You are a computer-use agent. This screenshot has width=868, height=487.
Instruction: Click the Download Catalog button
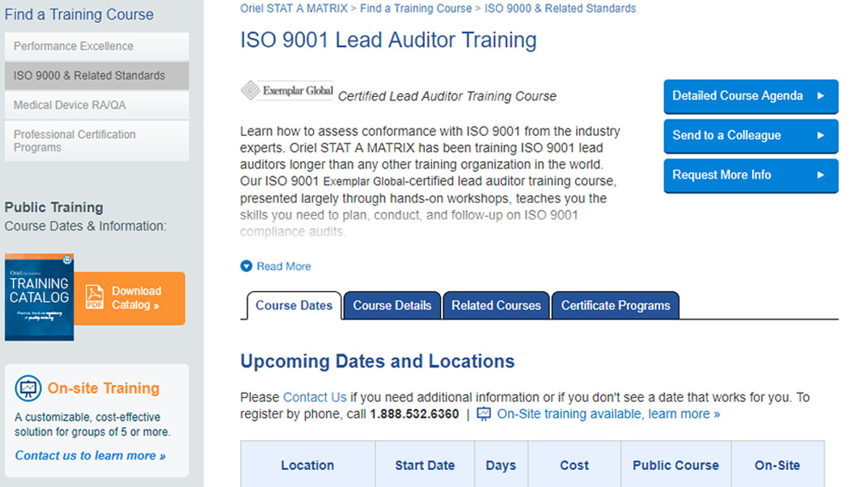tap(129, 299)
